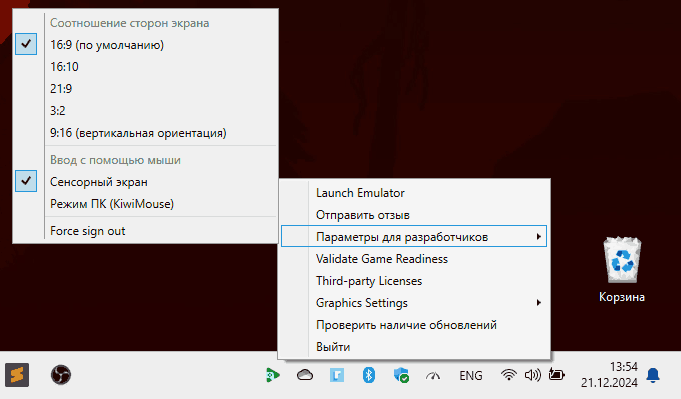
Task: Choose Launch Emulator from the menu
Action: (x=414, y=193)
